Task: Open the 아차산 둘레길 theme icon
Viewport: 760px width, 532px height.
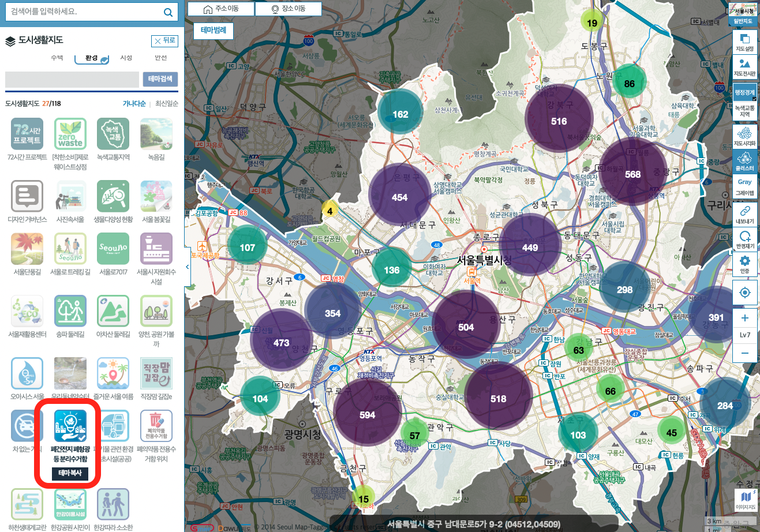Action: (x=113, y=311)
